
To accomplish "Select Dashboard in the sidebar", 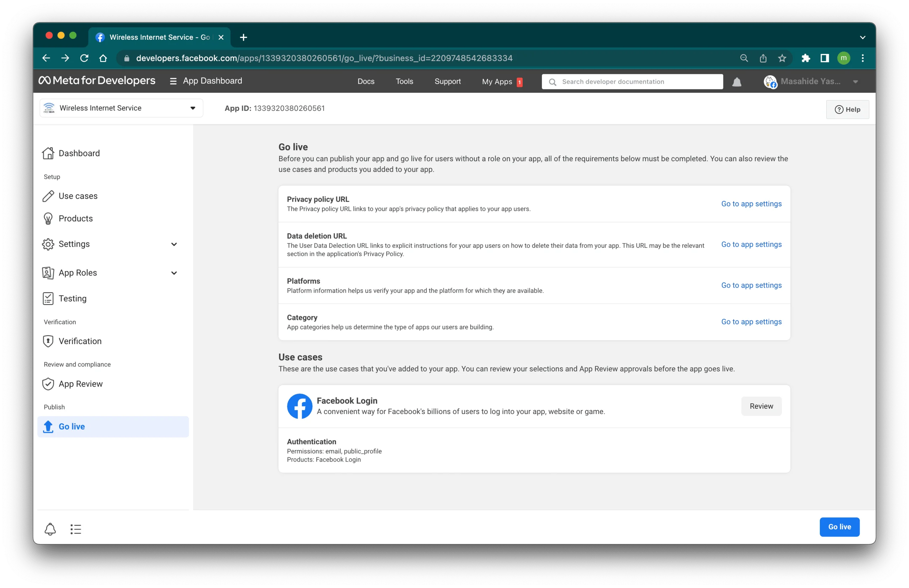I will pos(79,153).
